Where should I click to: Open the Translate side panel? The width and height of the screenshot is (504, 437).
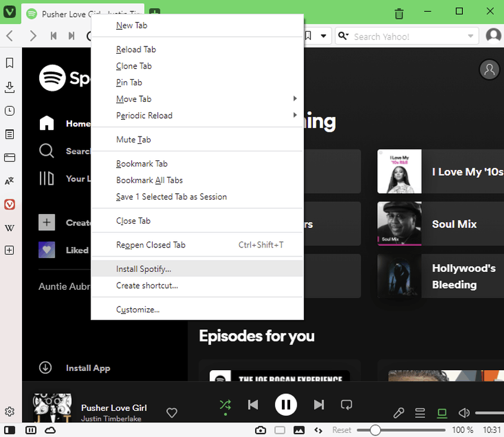pyautogui.click(x=10, y=181)
